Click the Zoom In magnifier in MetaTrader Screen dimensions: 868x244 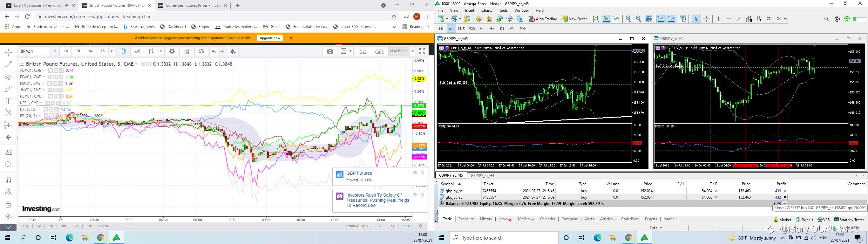tap(628, 19)
